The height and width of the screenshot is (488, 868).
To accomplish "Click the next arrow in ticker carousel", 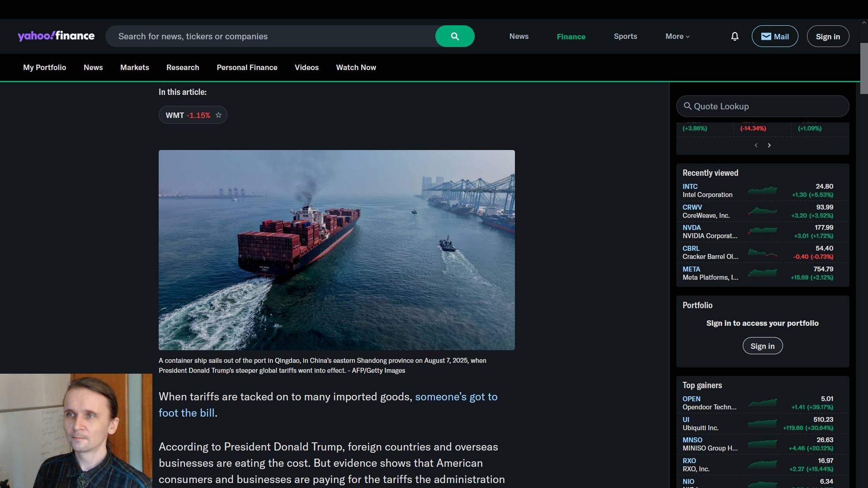I will [x=769, y=145].
